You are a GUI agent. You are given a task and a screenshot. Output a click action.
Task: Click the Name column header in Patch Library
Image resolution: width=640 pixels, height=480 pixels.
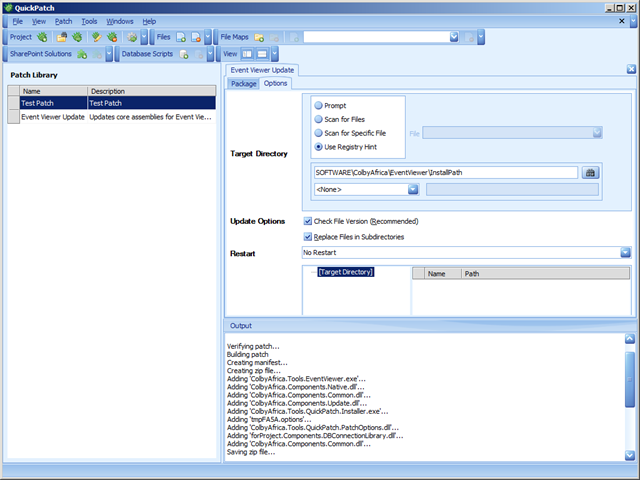[x=53, y=91]
